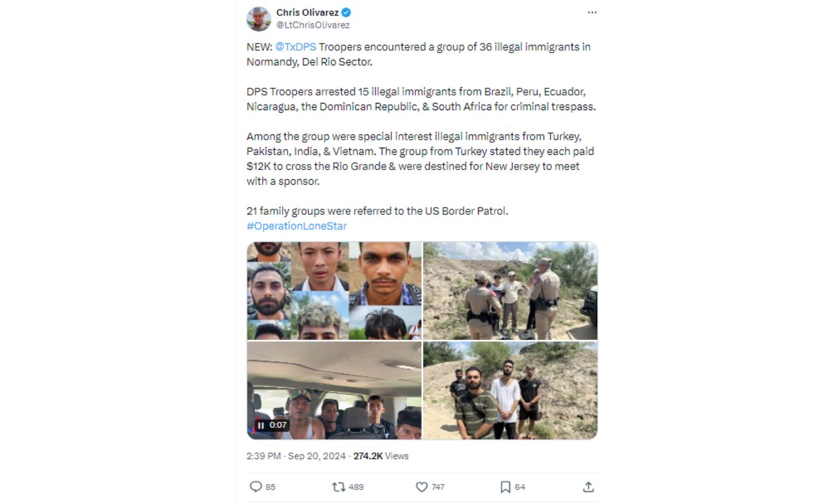
Task: Open the #OperationLoneStar hashtag
Action: 296,226
